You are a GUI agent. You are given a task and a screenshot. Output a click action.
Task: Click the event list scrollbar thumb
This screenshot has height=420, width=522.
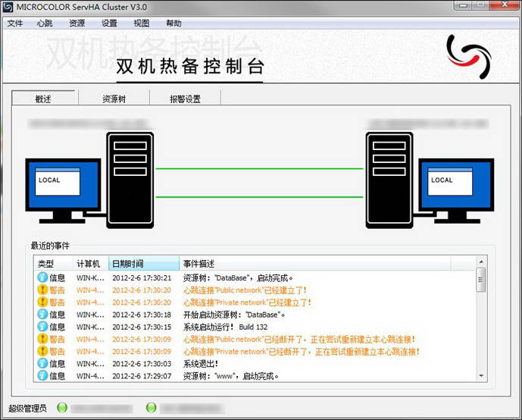point(481,280)
